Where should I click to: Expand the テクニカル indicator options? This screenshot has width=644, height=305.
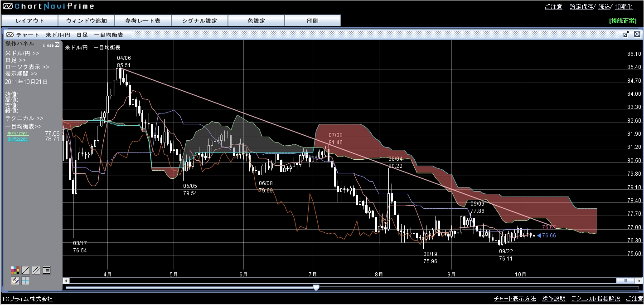tap(24, 118)
